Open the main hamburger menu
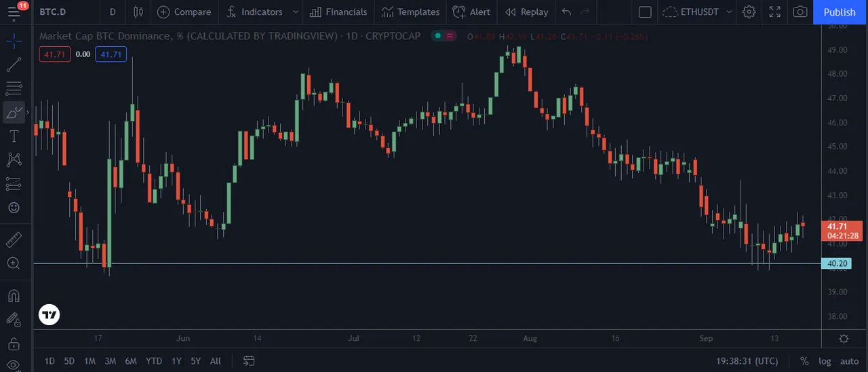 pyautogui.click(x=14, y=12)
